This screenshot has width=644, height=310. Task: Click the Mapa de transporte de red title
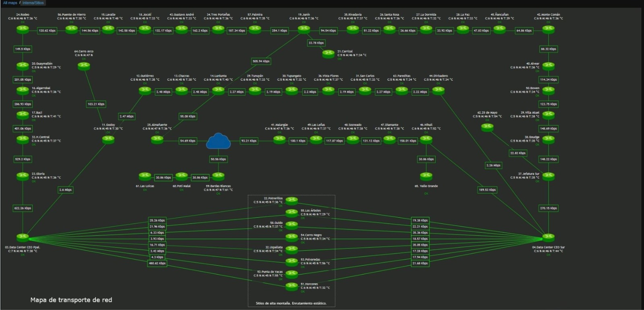point(71,300)
